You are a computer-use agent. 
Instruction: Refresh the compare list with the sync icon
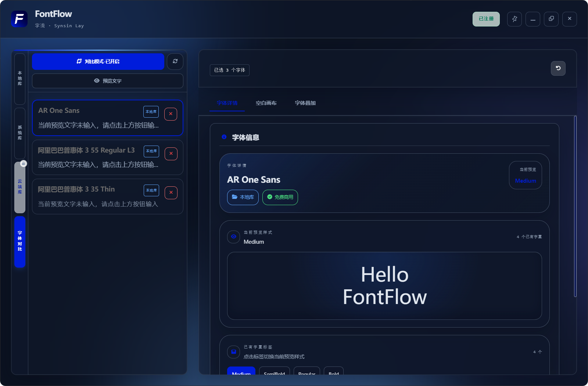pos(175,61)
